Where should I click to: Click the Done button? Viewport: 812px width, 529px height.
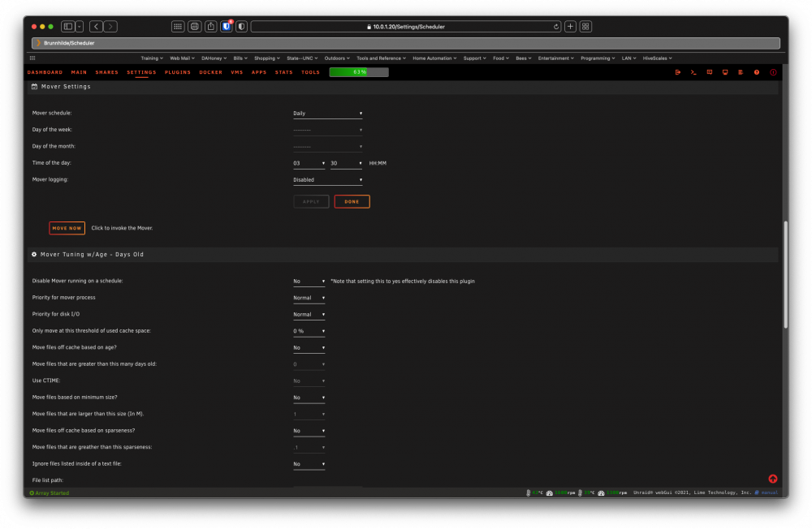point(352,201)
